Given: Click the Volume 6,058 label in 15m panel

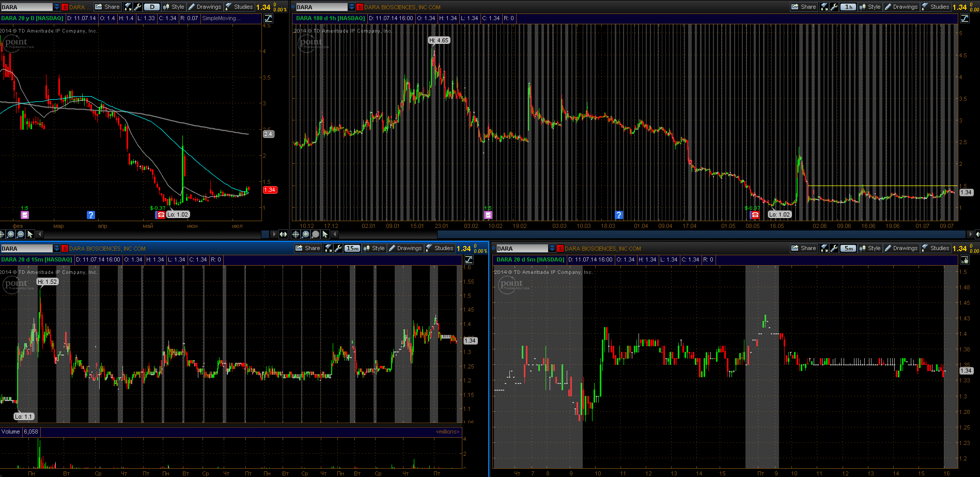Looking at the screenshot, I should [x=20, y=432].
